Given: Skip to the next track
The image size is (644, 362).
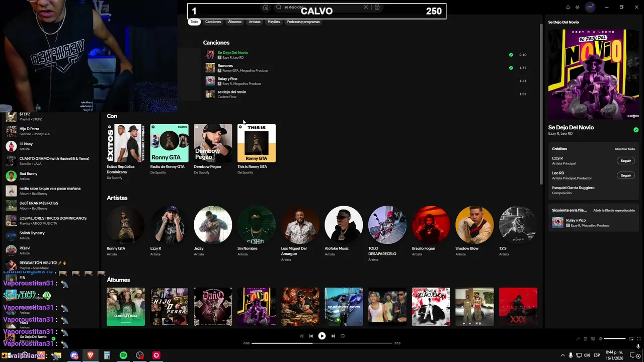Looking at the screenshot, I should (x=333, y=336).
